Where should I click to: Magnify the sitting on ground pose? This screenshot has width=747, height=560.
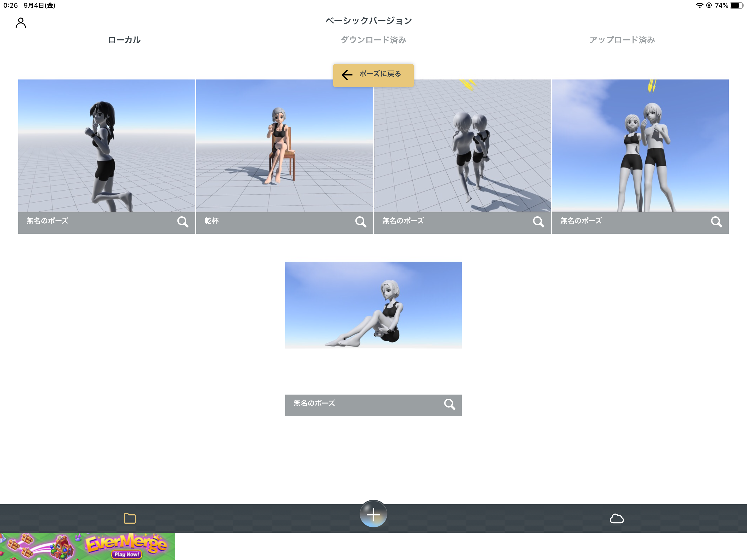point(450,404)
